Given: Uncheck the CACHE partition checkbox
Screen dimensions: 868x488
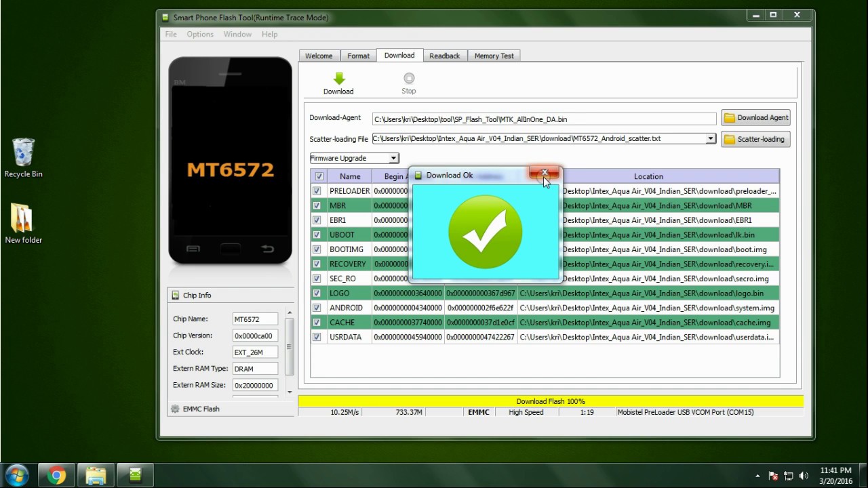Looking at the screenshot, I should 317,322.
